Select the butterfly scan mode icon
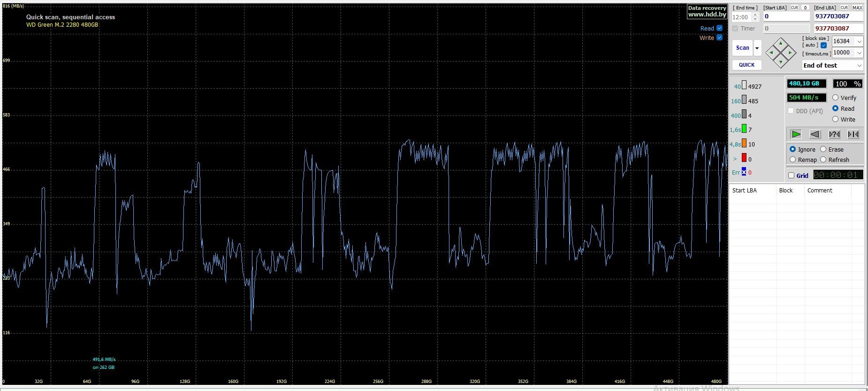 pyautogui.click(x=853, y=134)
